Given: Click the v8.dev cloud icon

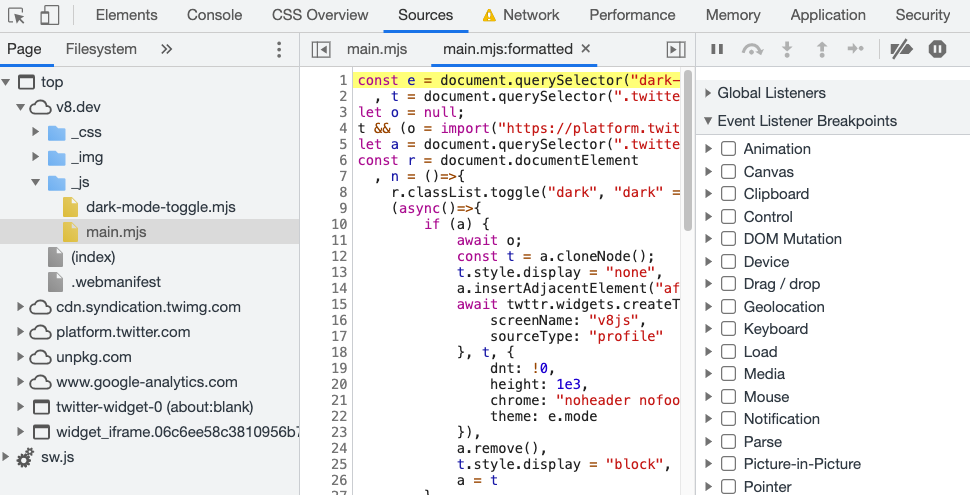Looking at the screenshot, I should point(41,108).
